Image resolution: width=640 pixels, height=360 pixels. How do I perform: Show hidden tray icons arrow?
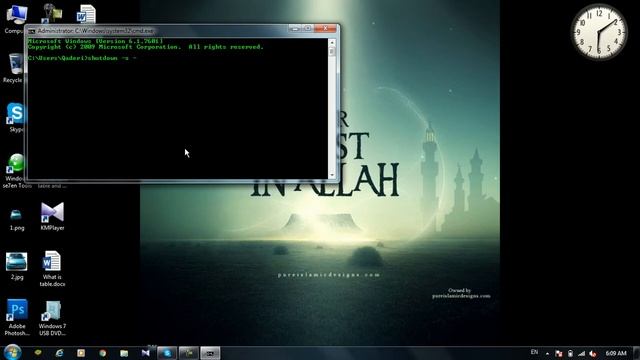pyautogui.click(x=547, y=354)
